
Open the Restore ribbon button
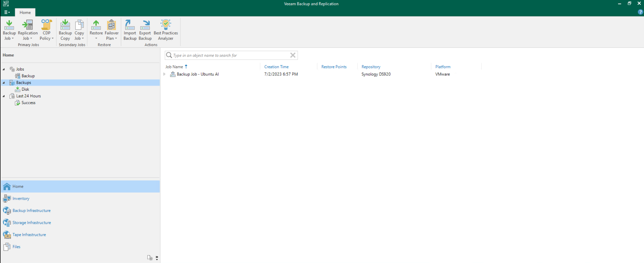pyautogui.click(x=96, y=30)
